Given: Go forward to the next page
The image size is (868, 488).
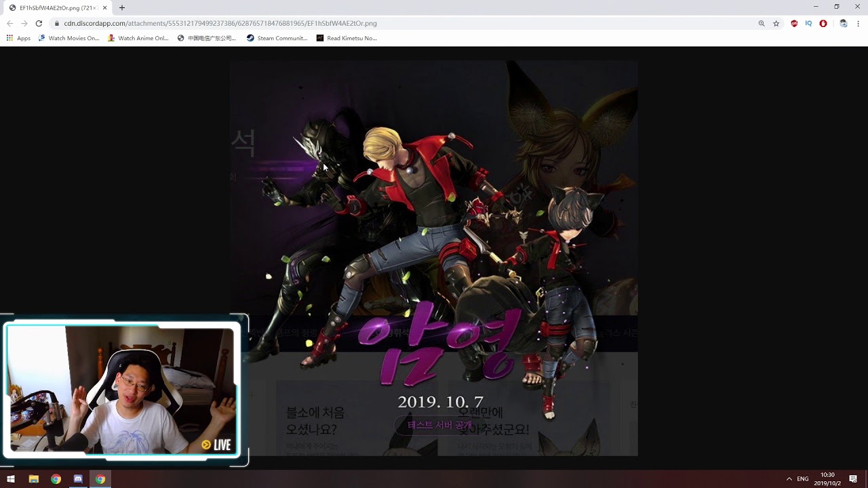Looking at the screenshot, I should pyautogui.click(x=24, y=23).
